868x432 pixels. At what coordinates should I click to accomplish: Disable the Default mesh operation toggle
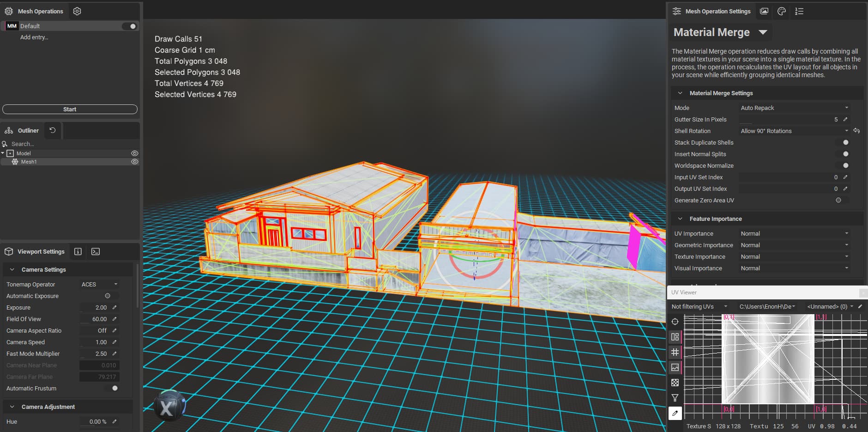pos(130,26)
